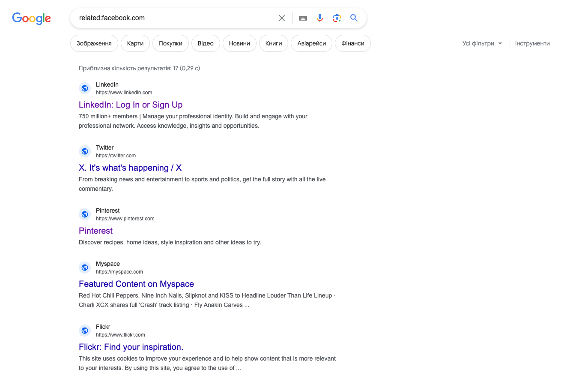
Task: Switch to Авіарейси results tab
Action: pyautogui.click(x=312, y=43)
